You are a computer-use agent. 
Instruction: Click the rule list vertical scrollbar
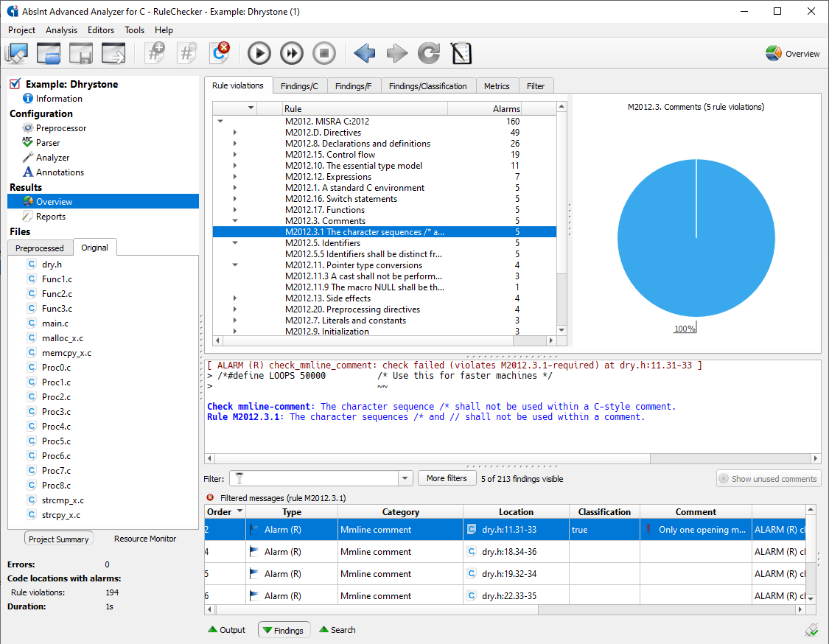[x=562, y=218]
